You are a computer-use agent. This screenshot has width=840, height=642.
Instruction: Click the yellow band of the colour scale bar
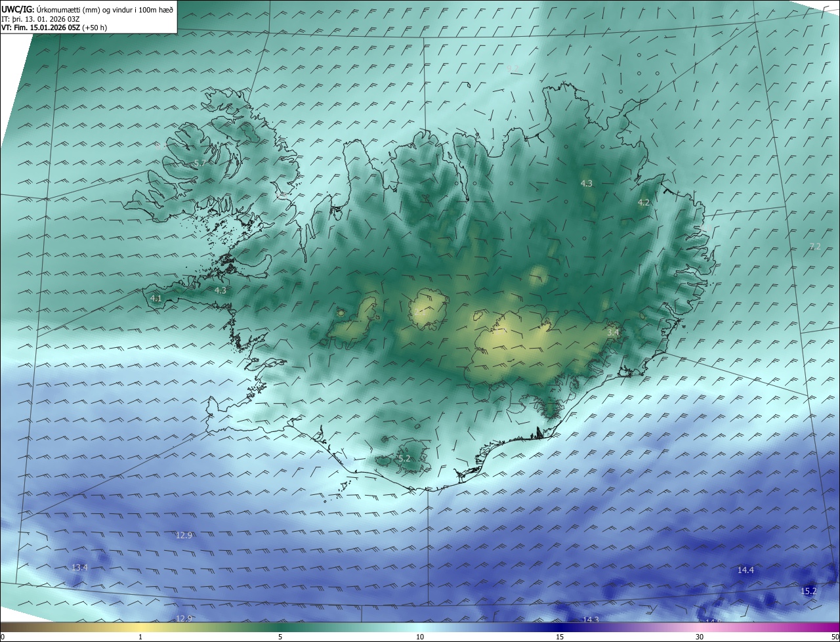[141, 628]
